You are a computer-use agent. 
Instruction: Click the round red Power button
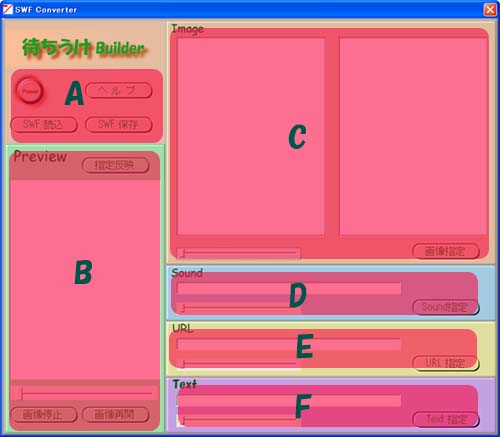tap(30, 91)
